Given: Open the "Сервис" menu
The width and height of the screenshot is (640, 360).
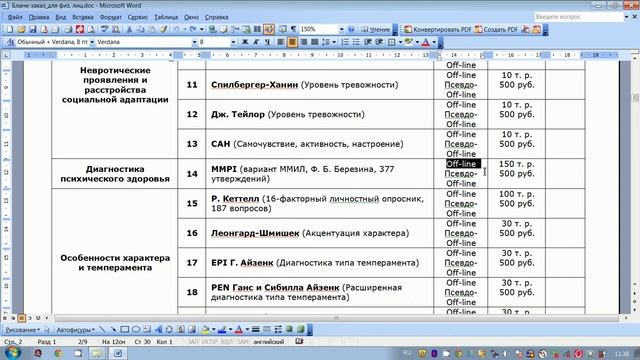Looking at the screenshot, I should 138,17.
